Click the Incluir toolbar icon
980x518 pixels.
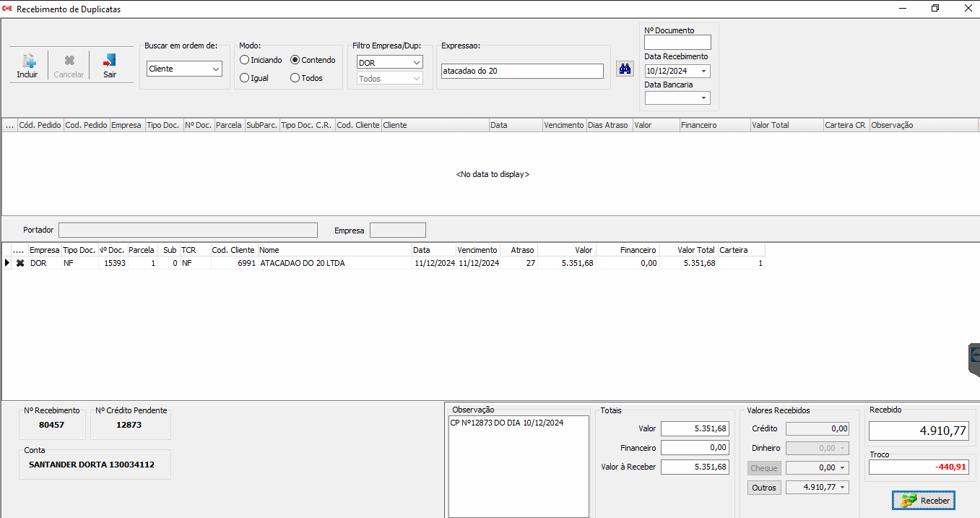(27, 66)
